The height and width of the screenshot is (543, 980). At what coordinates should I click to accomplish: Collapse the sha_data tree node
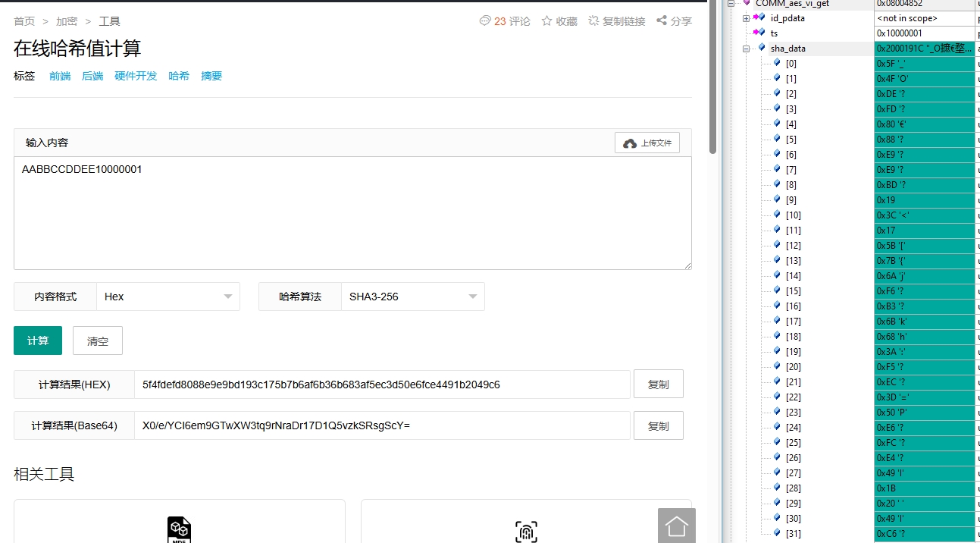pyautogui.click(x=747, y=49)
